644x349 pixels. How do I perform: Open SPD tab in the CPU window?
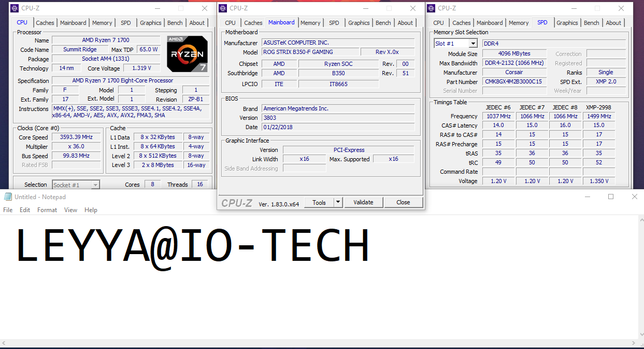pos(126,23)
